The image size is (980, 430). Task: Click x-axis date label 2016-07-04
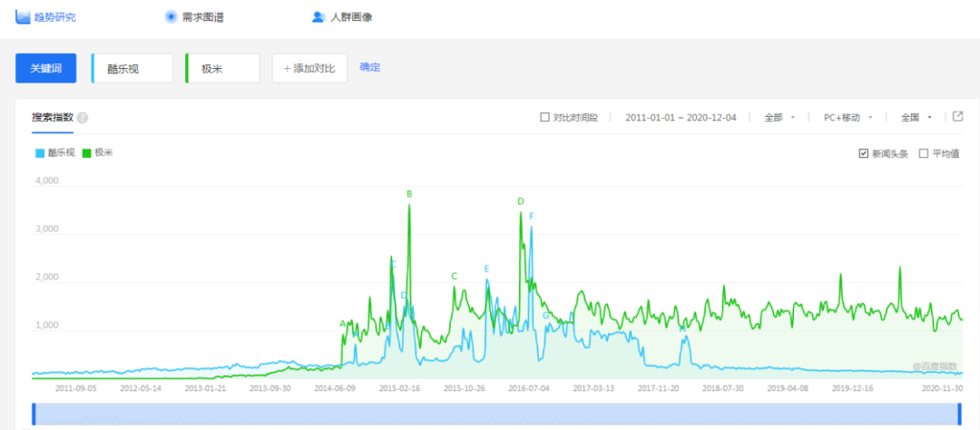(x=529, y=388)
